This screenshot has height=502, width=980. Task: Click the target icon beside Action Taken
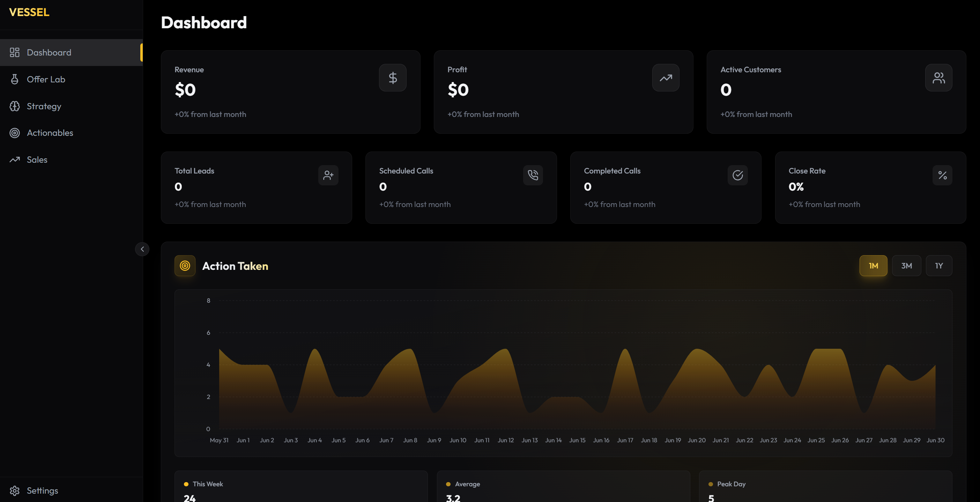tap(185, 266)
